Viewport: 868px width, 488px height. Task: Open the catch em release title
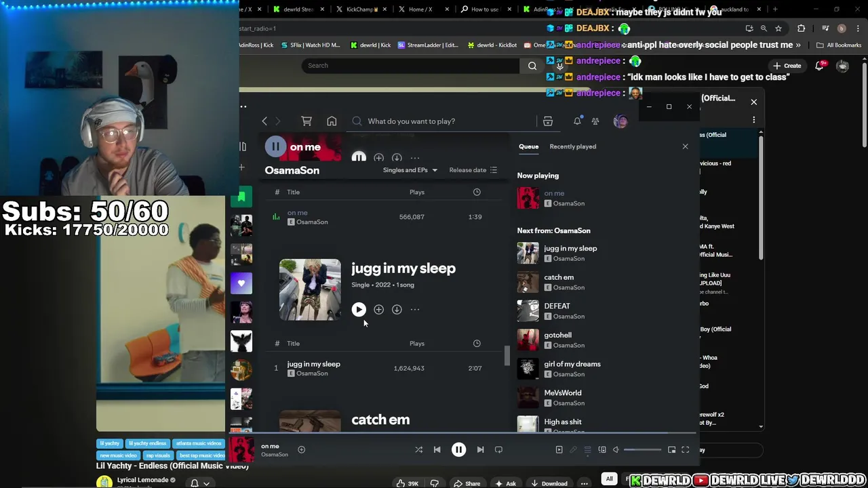point(380,420)
